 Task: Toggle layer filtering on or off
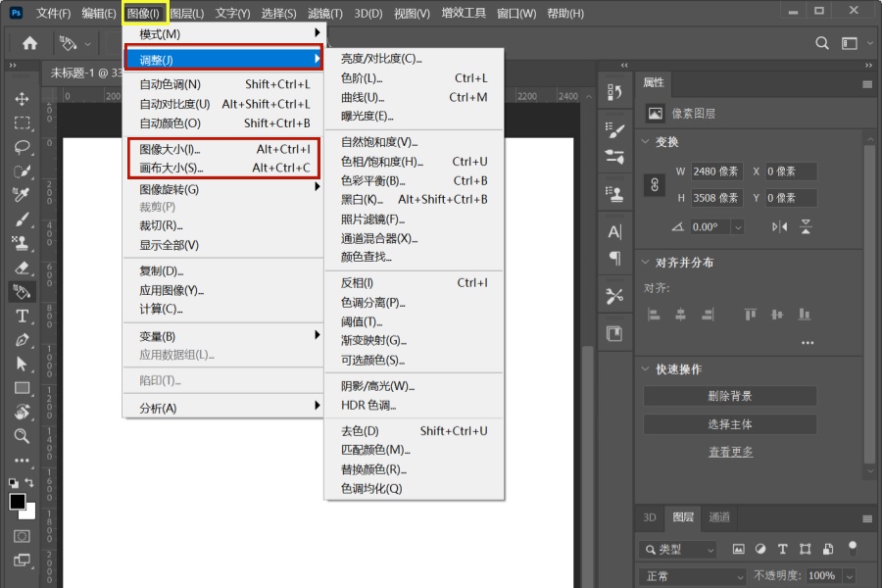853,548
